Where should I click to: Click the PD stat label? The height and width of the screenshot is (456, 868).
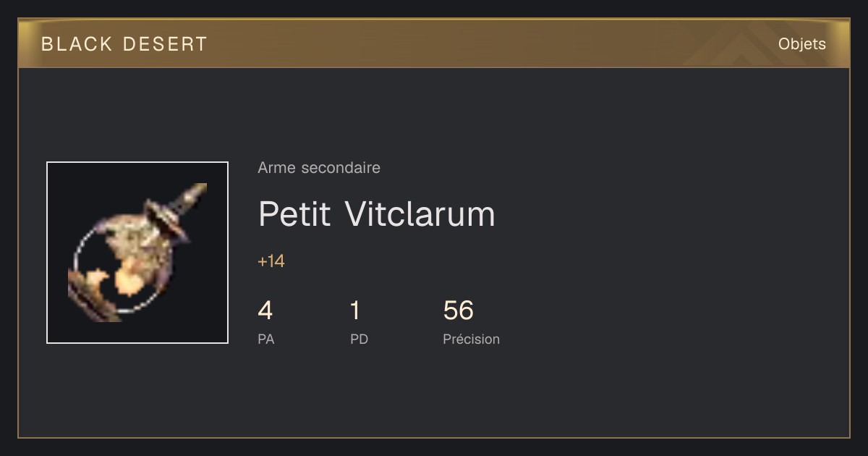[x=359, y=339]
